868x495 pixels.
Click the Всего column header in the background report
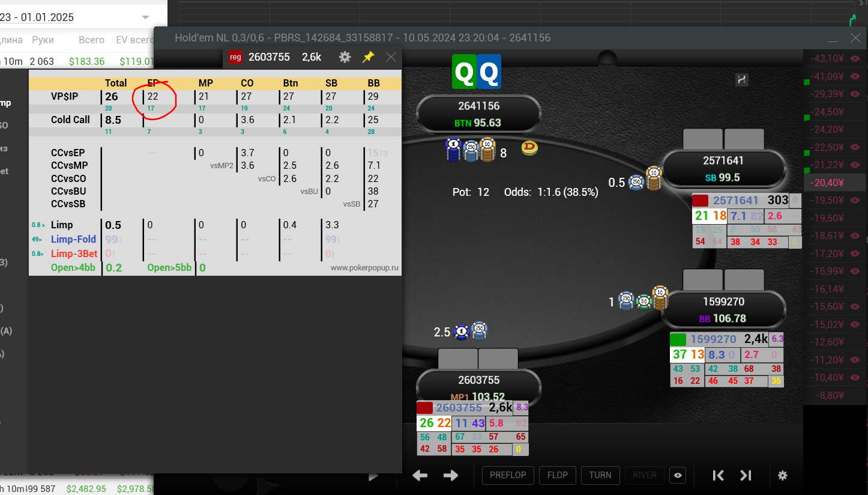[92, 40]
